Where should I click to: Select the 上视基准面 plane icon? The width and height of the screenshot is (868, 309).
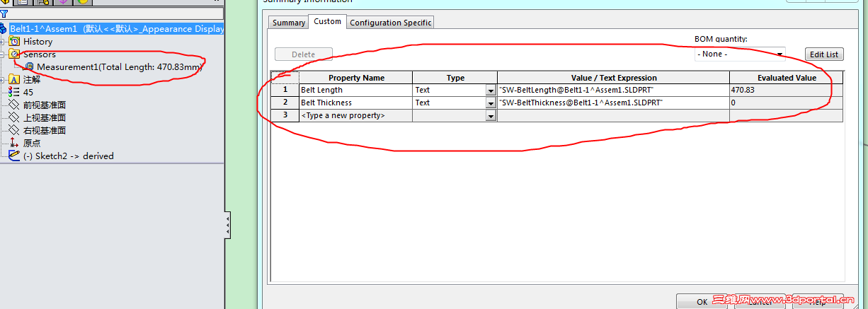(14, 118)
